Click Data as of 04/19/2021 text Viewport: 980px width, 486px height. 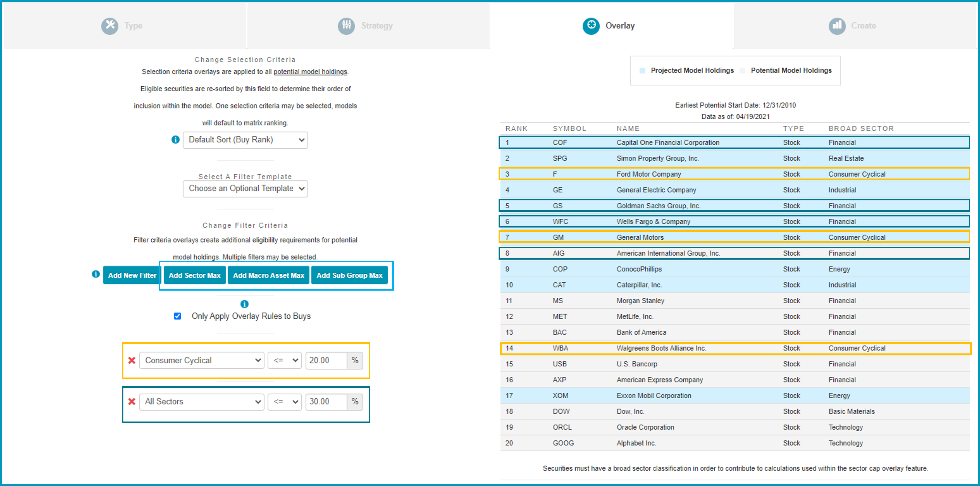point(735,117)
